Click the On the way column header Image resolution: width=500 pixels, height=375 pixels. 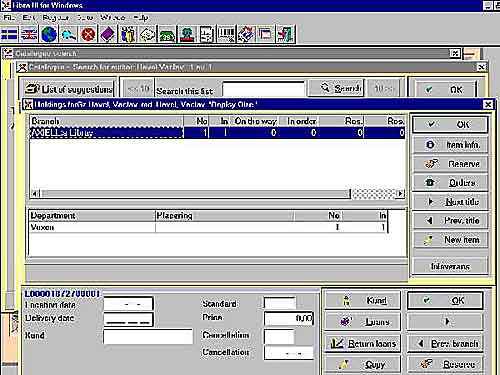pyautogui.click(x=255, y=121)
